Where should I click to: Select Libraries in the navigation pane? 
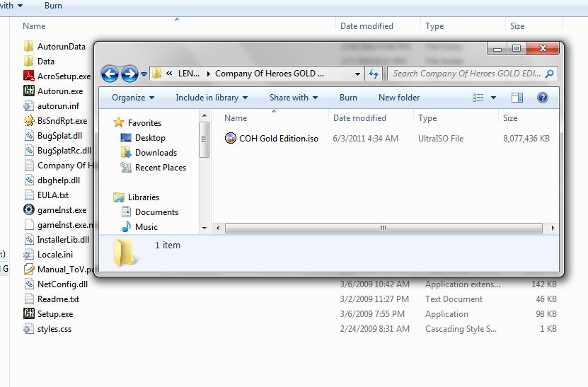136,197
